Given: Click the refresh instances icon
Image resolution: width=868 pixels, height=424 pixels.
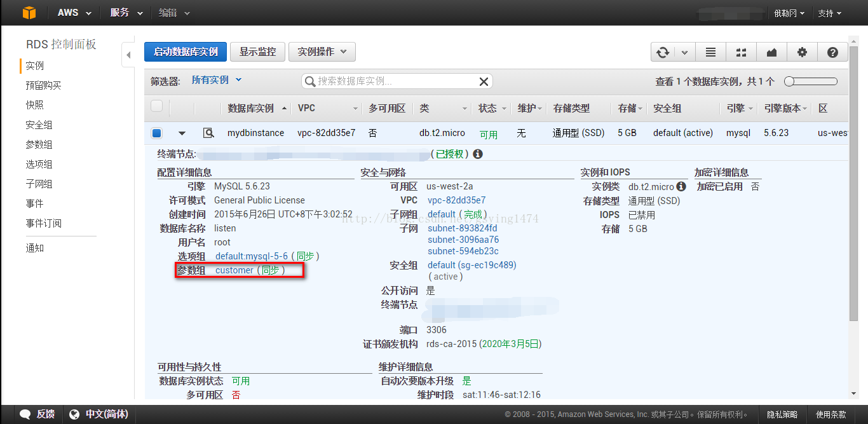Looking at the screenshot, I should pyautogui.click(x=663, y=52).
